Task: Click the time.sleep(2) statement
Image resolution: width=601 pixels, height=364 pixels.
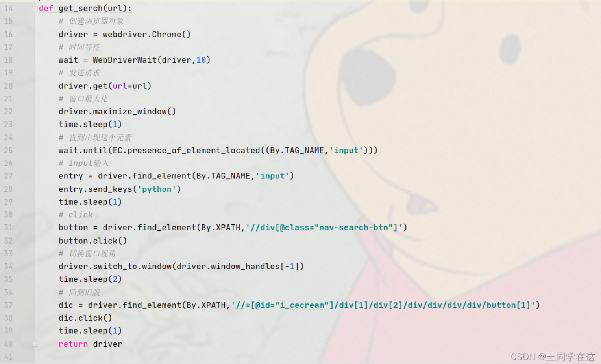Action: click(x=90, y=279)
